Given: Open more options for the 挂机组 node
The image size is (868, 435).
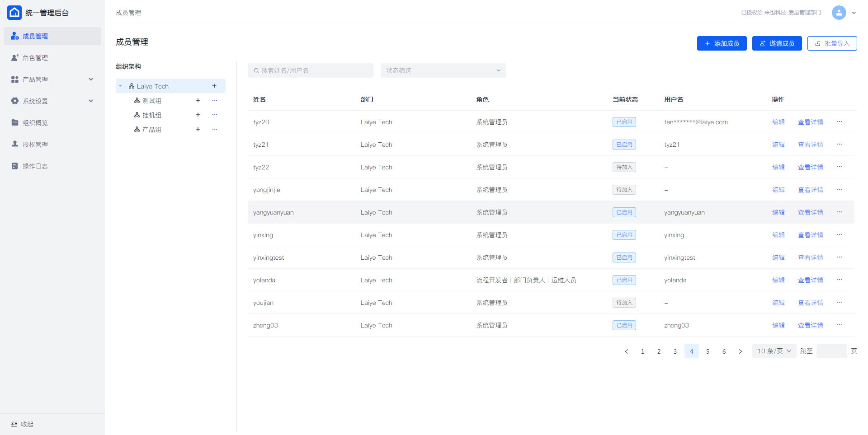Looking at the screenshot, I should pyautogui.click(x=215, y=115).
